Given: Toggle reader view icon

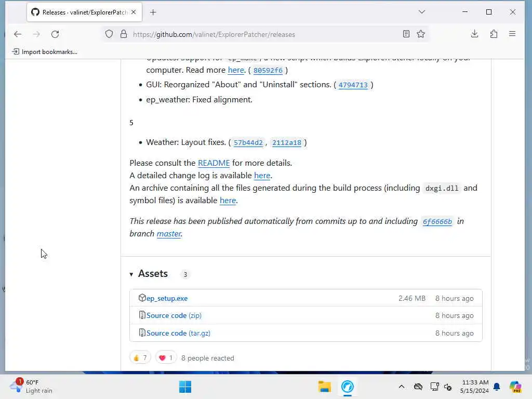Looking at the screenshot, I should click(406, 34).
